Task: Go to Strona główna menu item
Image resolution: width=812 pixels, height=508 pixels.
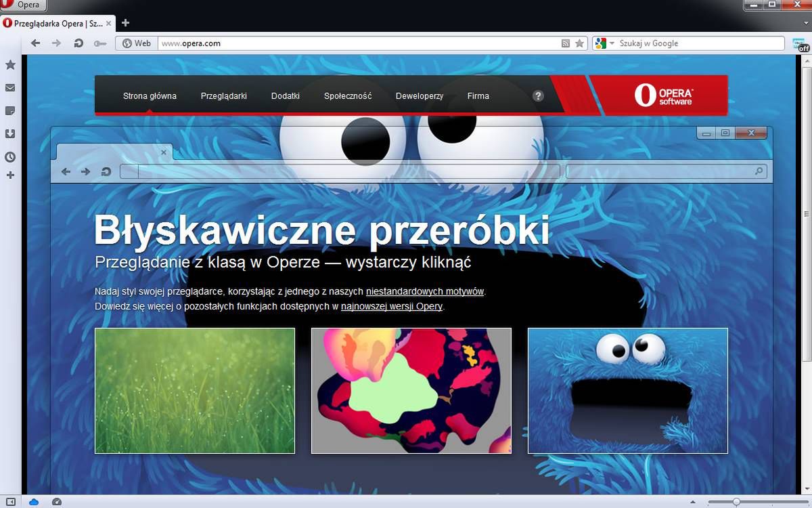Action: [x=150, y=96]
